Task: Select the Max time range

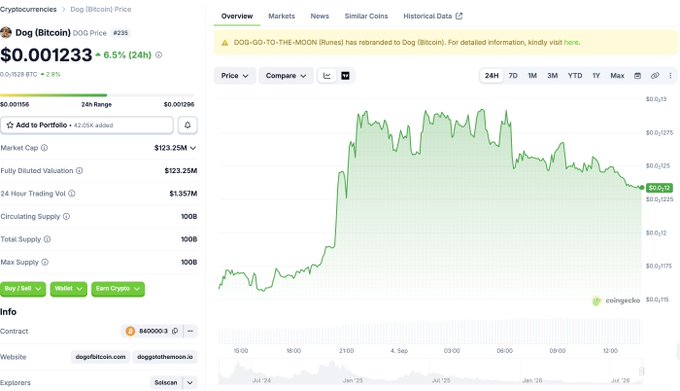Action: click(617, 76)
